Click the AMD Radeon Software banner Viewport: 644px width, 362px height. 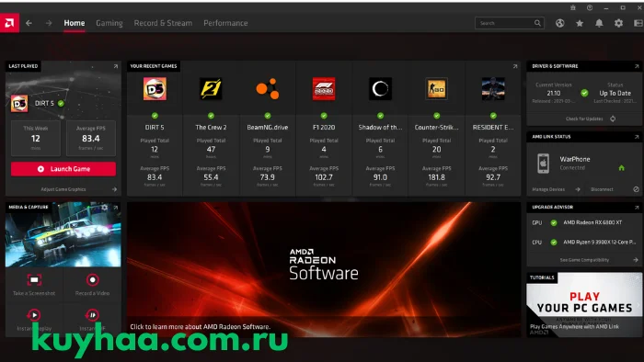pyautogui.click(x=324, y=269)
